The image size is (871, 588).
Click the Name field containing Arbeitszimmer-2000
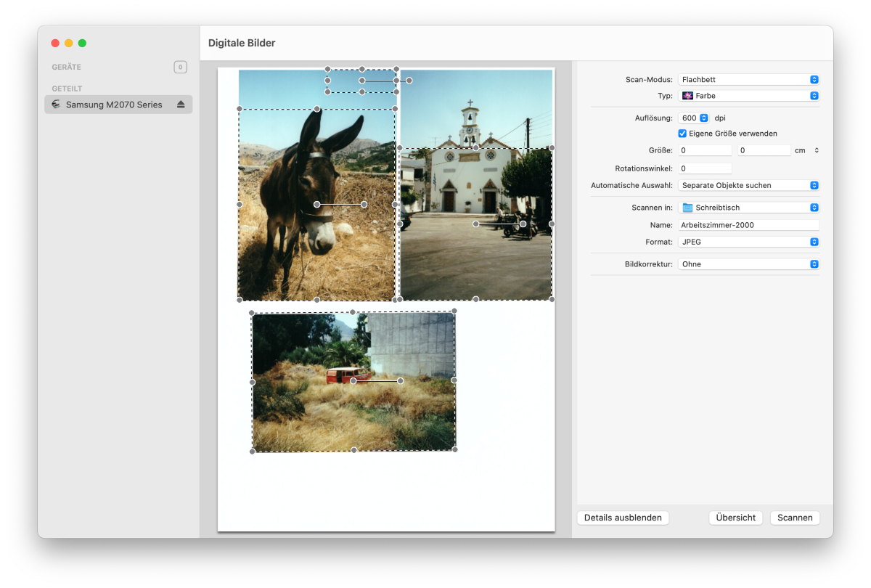click(x=748, y=225)
